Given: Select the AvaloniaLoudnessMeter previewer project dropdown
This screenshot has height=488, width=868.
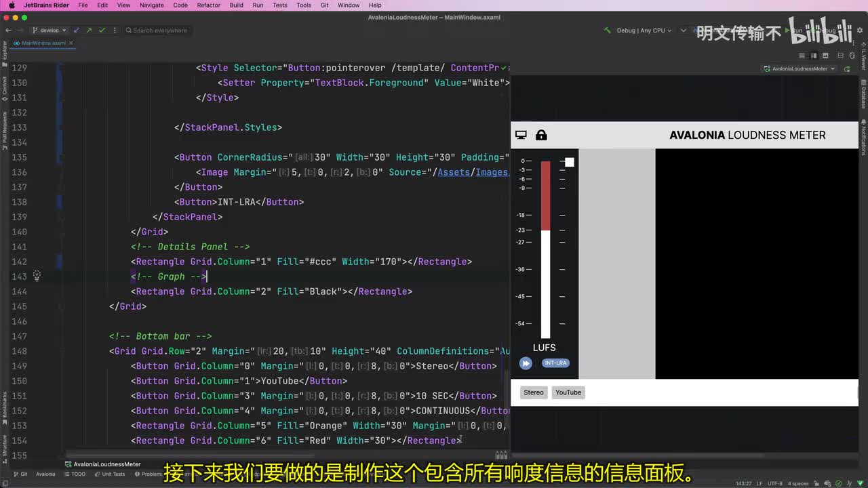Looking at the screenshot, I should [799, 68].
